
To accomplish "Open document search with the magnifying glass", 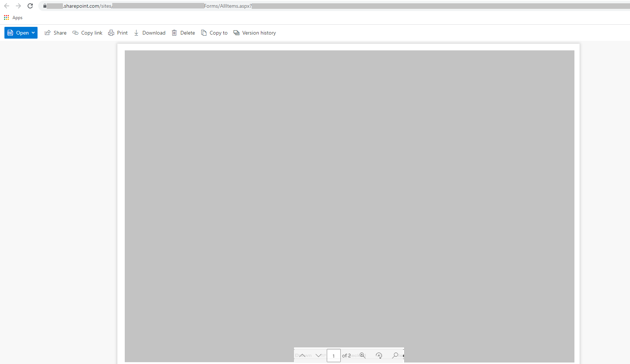I will click(x=395, y=355).
